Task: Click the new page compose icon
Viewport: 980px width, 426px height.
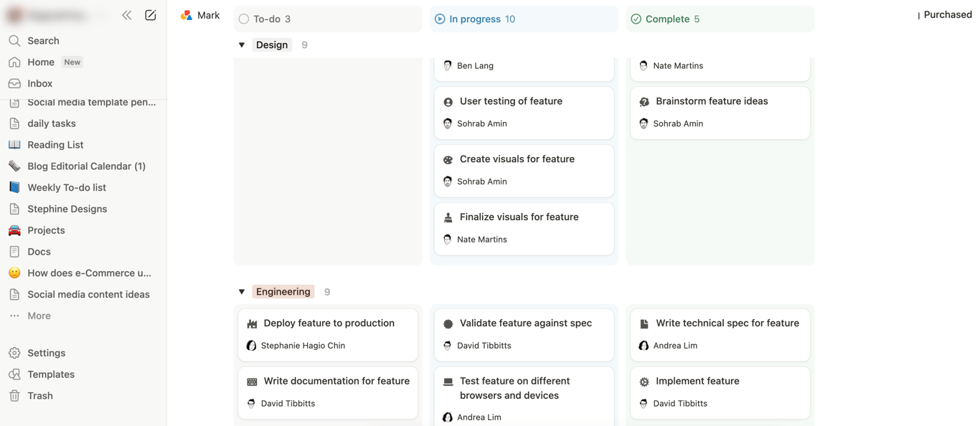Action: pos(151,15)
